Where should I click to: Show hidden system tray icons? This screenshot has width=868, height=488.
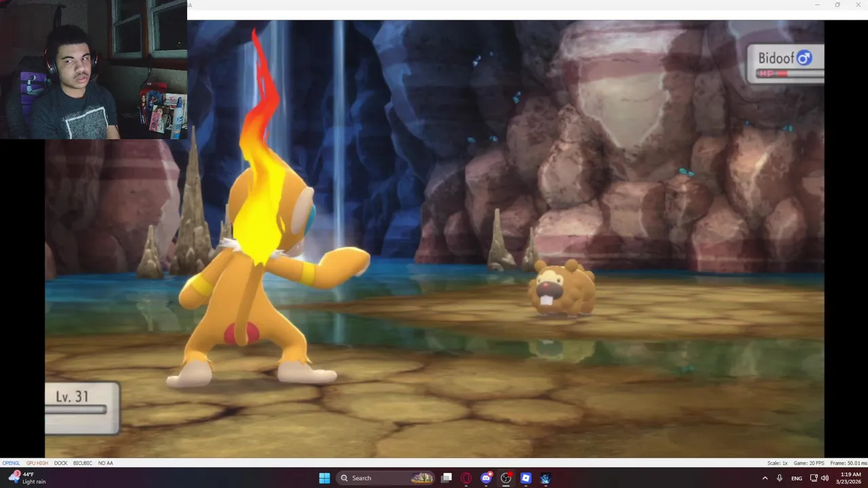(x=765, y=478)
